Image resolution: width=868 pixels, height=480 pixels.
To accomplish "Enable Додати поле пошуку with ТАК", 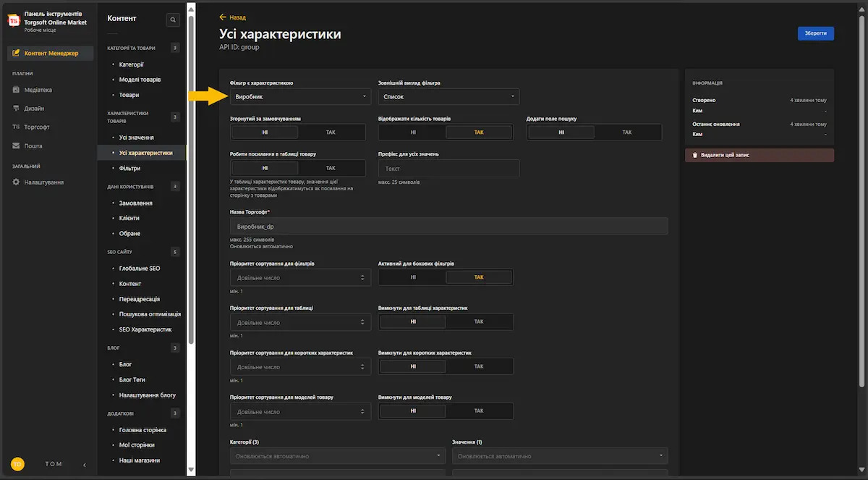I will [627, 132].
